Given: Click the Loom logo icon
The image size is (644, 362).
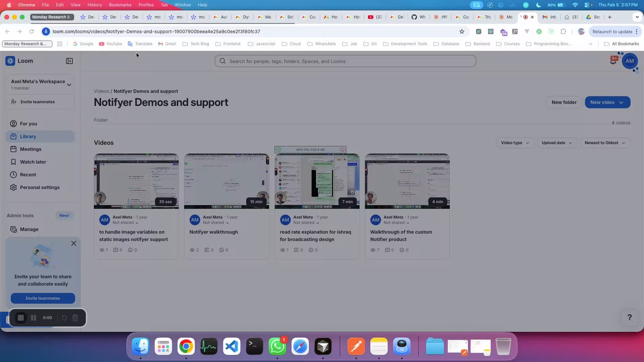Looking at the screenshot, I should (10, 61).
